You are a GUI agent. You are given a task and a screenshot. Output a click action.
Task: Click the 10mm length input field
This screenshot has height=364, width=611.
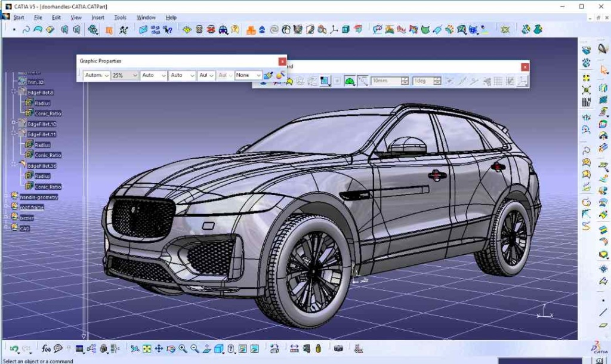[x=385, y=79]
